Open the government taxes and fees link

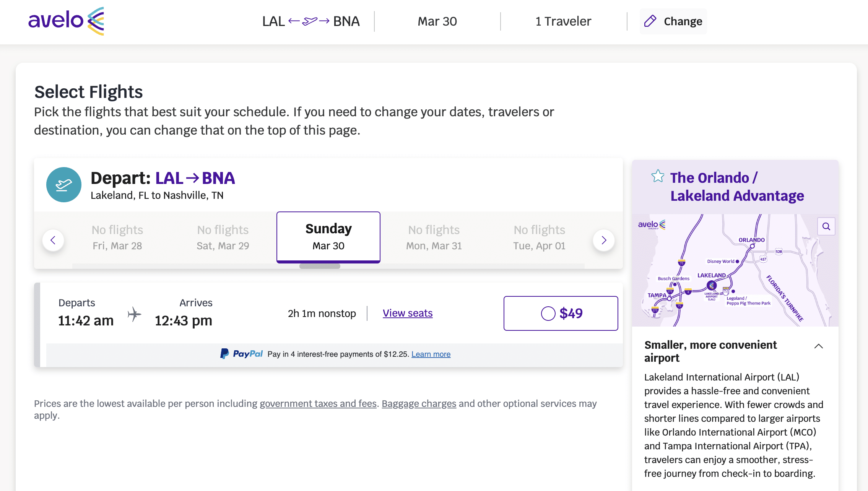[x=318, y=404]
